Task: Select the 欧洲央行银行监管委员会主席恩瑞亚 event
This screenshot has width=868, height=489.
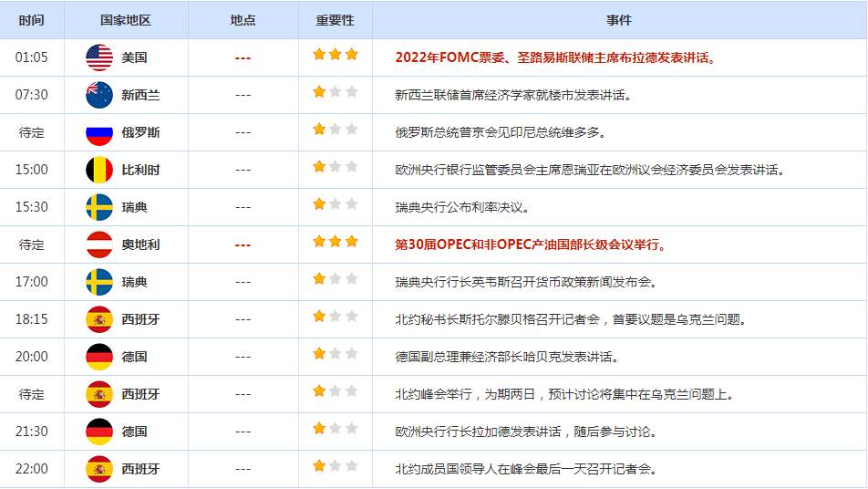Action: click(x=590, y=170)
